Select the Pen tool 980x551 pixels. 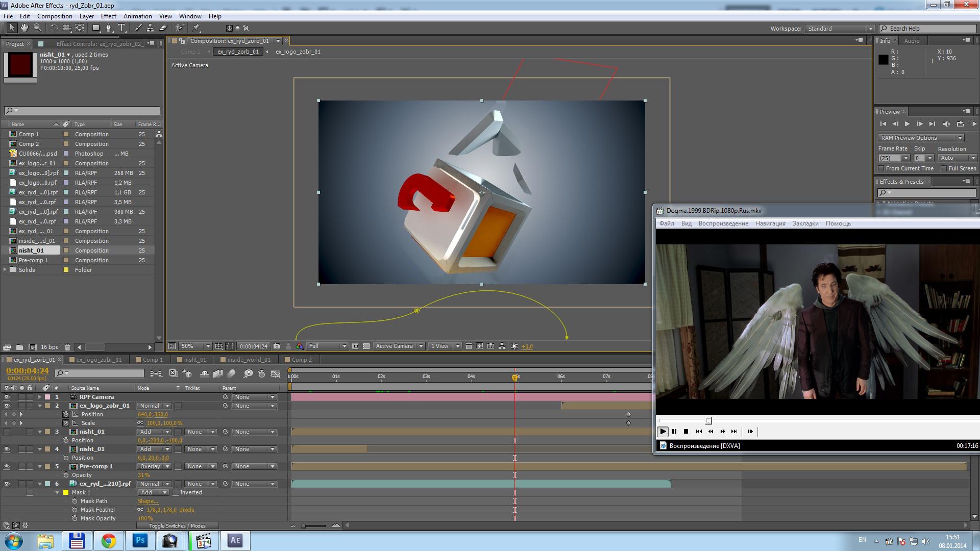tap(108, 28)
